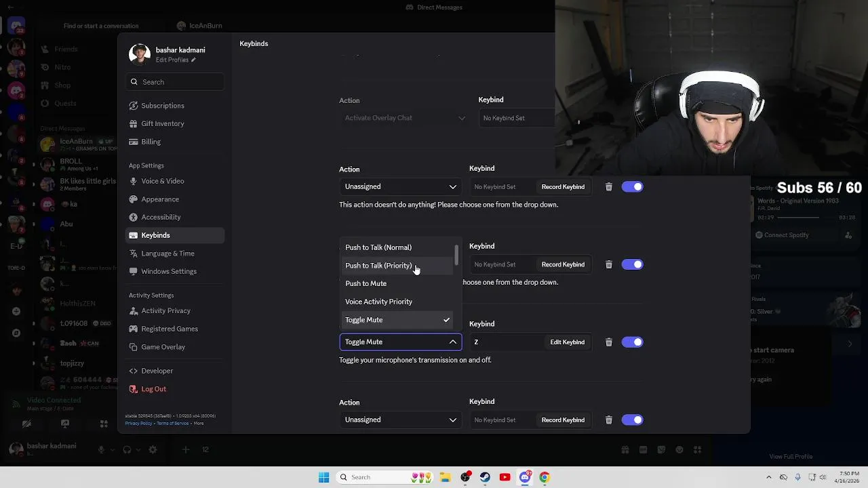Viewport: 868px width, 488px height.
Task: Open BROLL group chat in DM list
Action: coord(78,165)
